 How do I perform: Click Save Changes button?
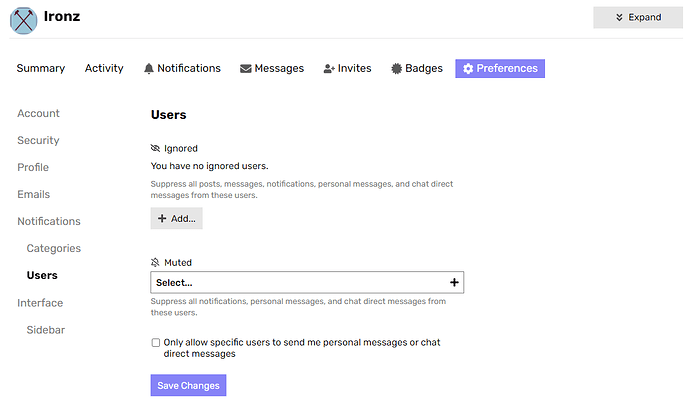188,385
